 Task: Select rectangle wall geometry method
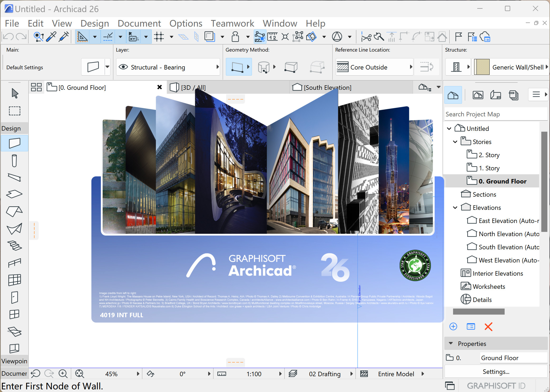[x=291, y=67]
